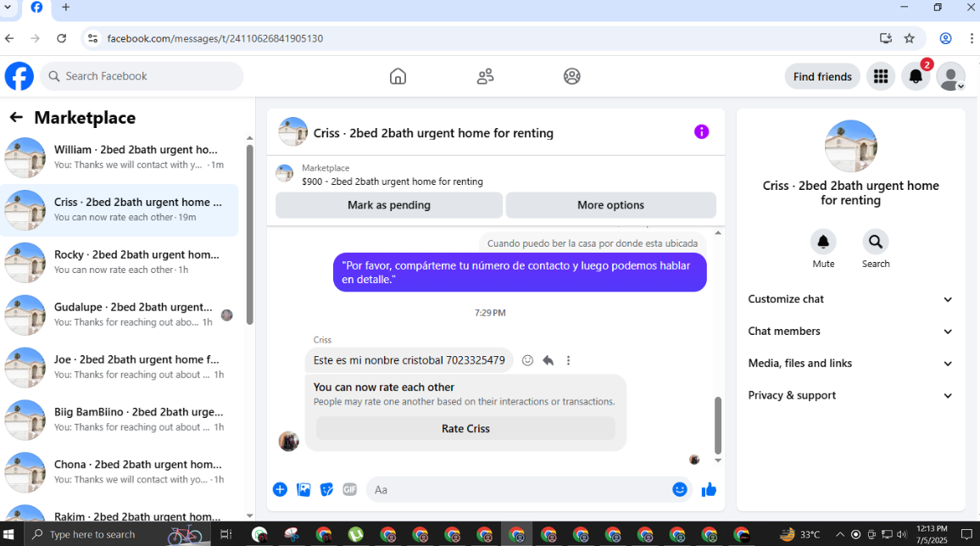This screenshot has height=546, width=980.
Task: Open the Windows notification center
Action: tap(967, 534)
